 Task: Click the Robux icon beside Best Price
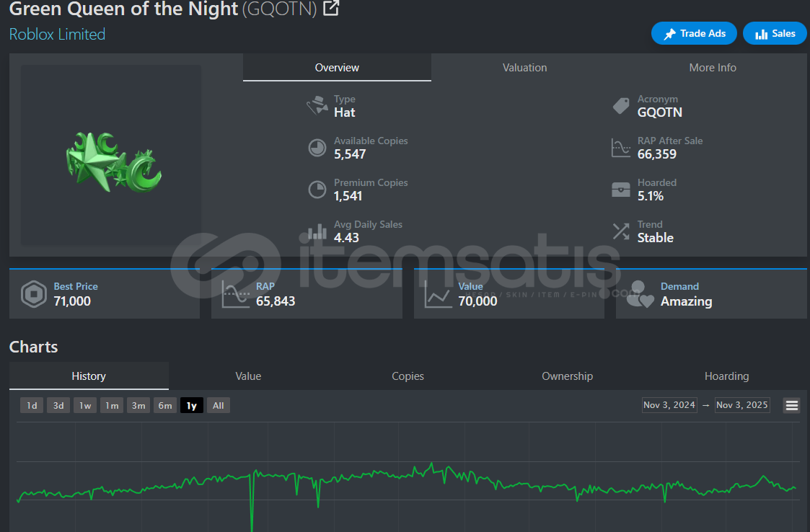pyautogui.click(x=34, y=294)
